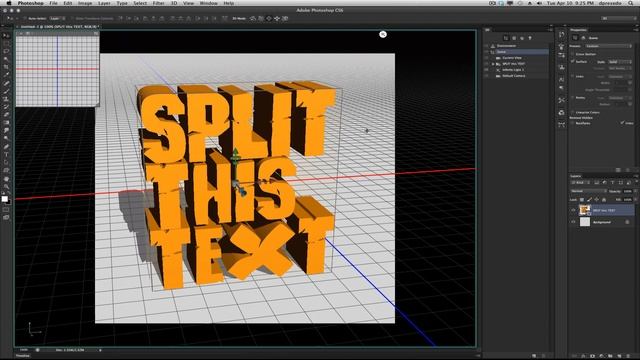The height and width of the screenshot is (360, 640).
Task: Click the delete layer trash icon
Action: pyautogui.click(x=628, y=356)
